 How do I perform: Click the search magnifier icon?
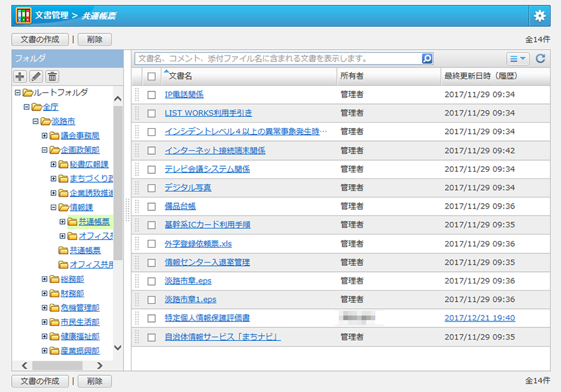[427, 59]
